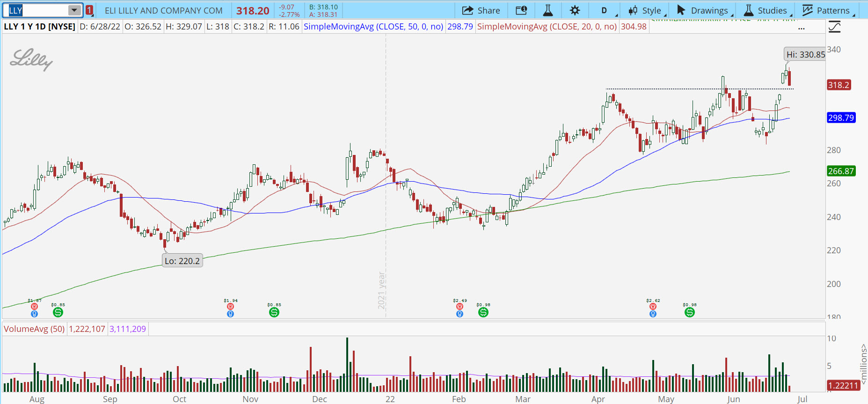Click the 'ELI LILLY AND COMPANY COM' name
This screenshot has height=404, width=868.
click(x=164, y=10)
